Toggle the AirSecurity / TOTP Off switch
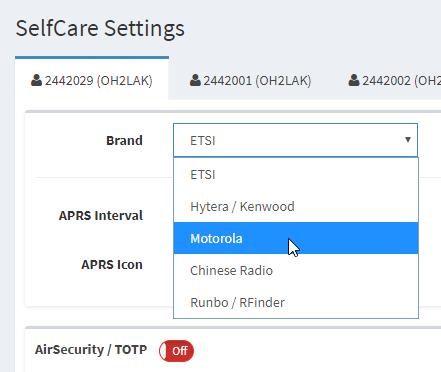The height and width of the screenshot is (372, 441). click(176, 351)
